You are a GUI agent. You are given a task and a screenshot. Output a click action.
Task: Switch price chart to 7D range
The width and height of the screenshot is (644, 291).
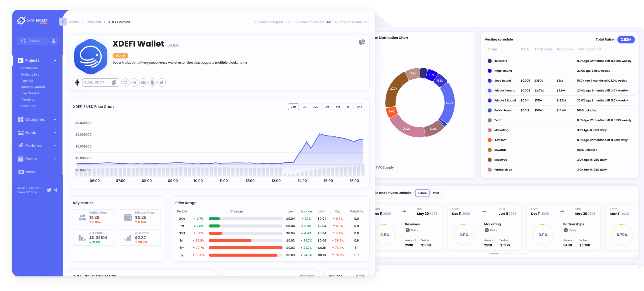pos(304,107)
